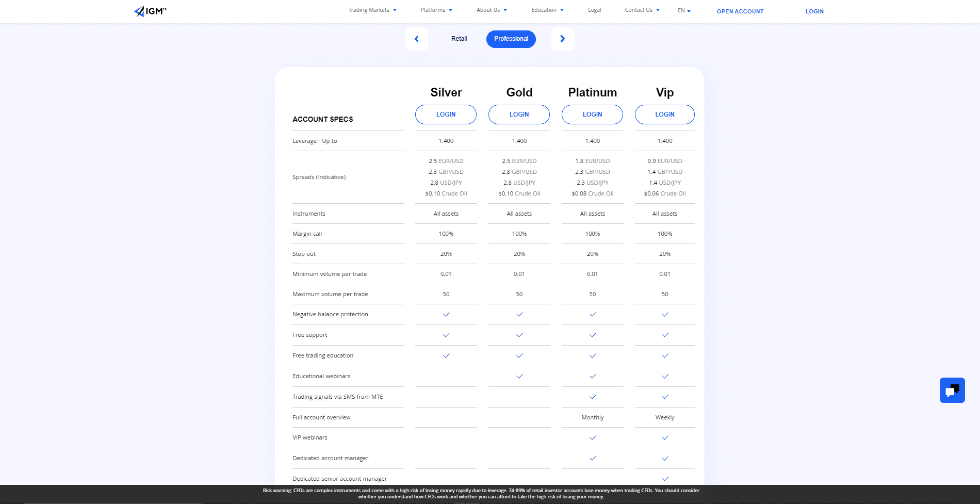Click Gold's 2.8 USD/JPY spread value
The height and width of the screenshot is (504, 980).
click(x=519, y=183)
